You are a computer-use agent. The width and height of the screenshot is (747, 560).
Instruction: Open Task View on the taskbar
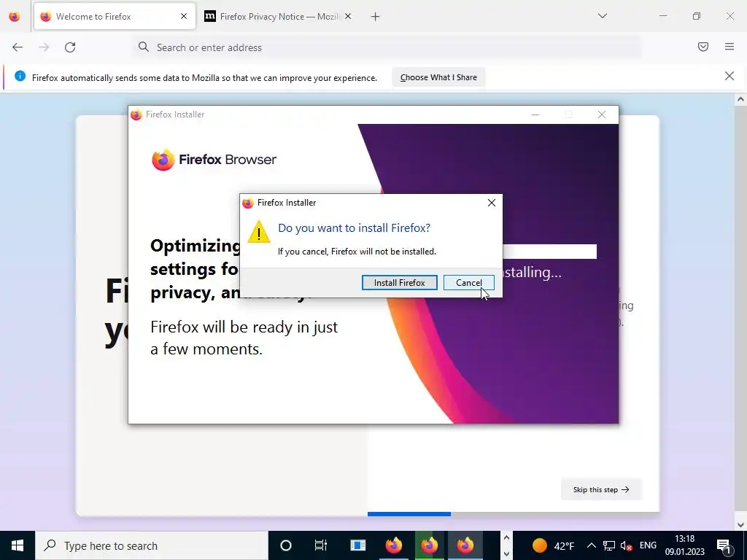click(x=321, y=545)
